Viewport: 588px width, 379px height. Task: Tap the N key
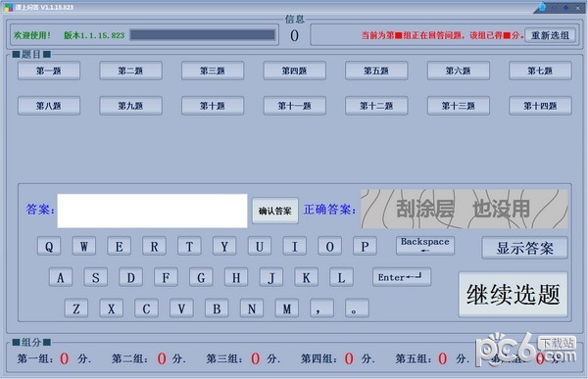click(x=252, y=308)
